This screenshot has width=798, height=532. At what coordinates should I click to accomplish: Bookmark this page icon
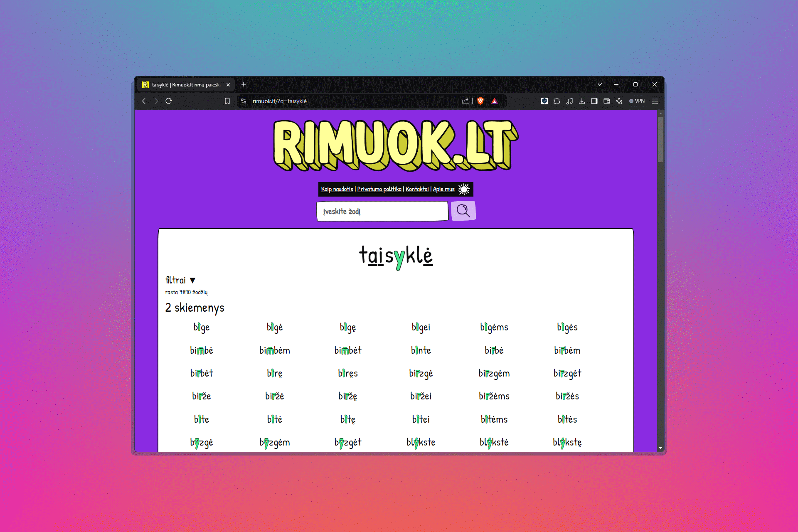pyautogui.click(x=227, y=101)
